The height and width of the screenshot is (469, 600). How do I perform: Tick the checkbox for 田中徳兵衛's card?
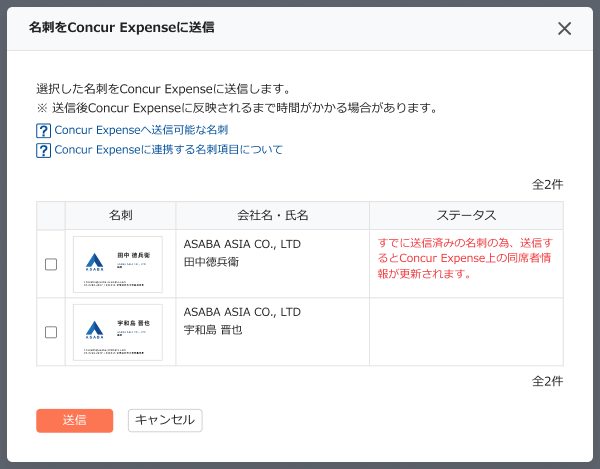pyautogui.click(x=51, y=264)
